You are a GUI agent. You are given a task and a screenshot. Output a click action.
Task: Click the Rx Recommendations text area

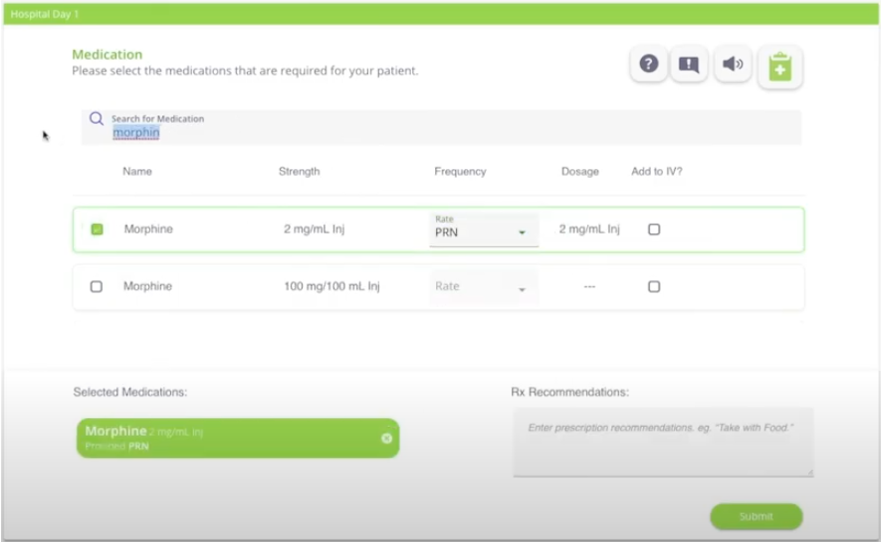click(663, 442)
